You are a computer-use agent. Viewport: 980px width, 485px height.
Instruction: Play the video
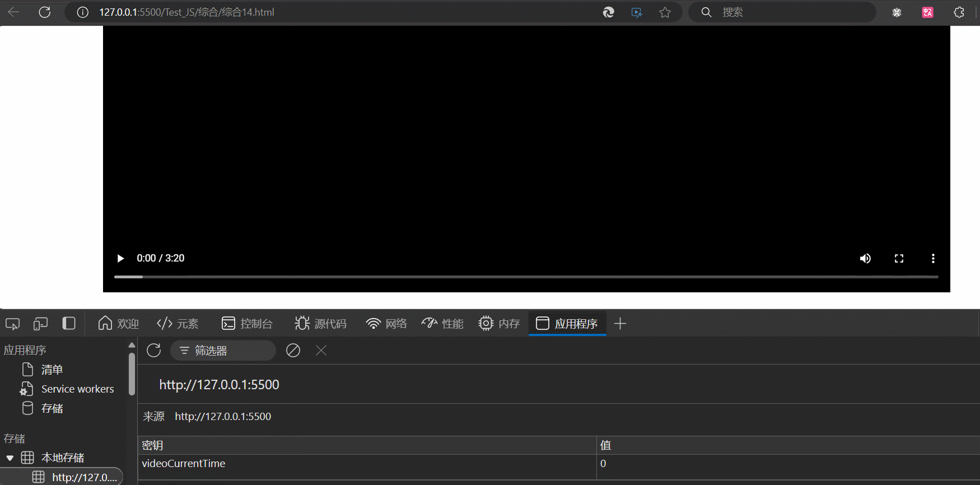[120, 258]
